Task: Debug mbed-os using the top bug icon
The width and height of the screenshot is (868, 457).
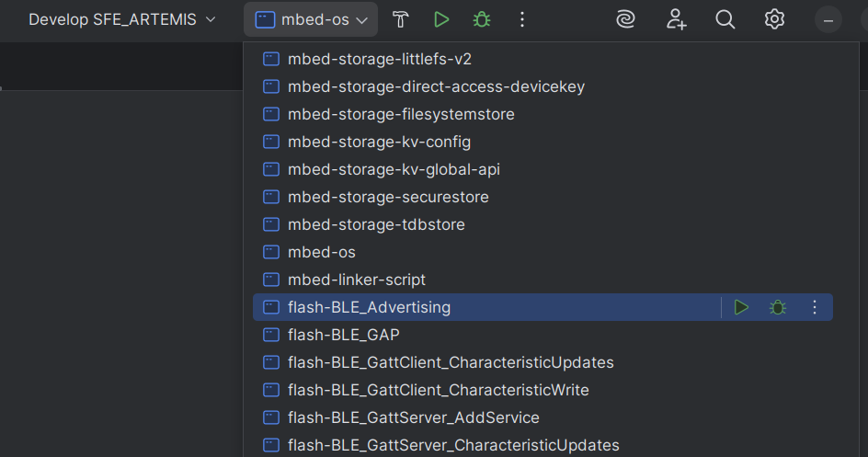Action: 482,20
